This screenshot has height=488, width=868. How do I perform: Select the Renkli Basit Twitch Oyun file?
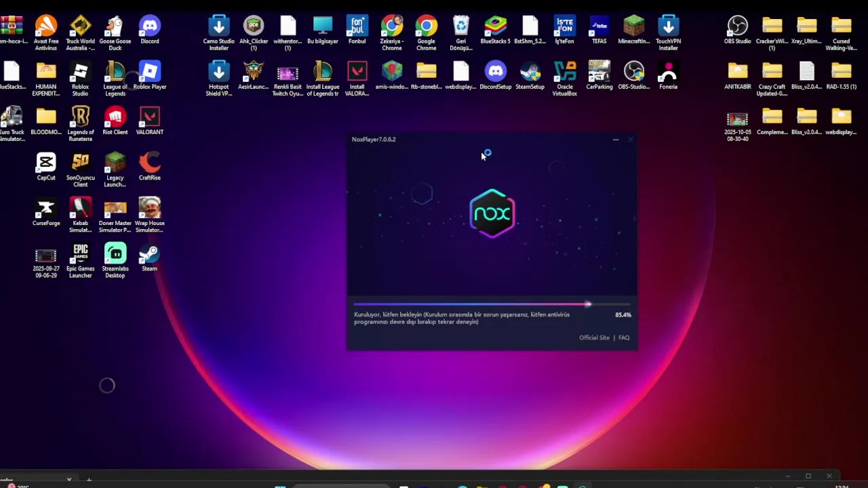pyautogui.click(x=288, y=79)
